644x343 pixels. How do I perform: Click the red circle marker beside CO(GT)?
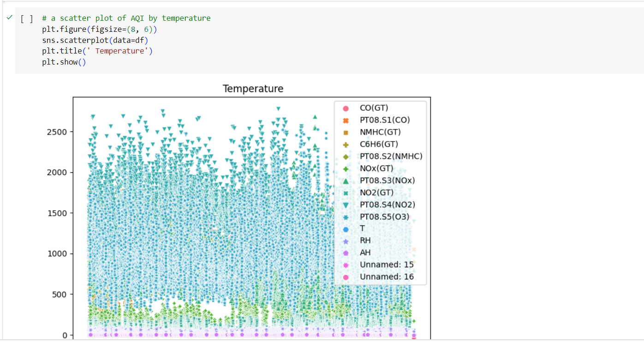pos(346,108)
